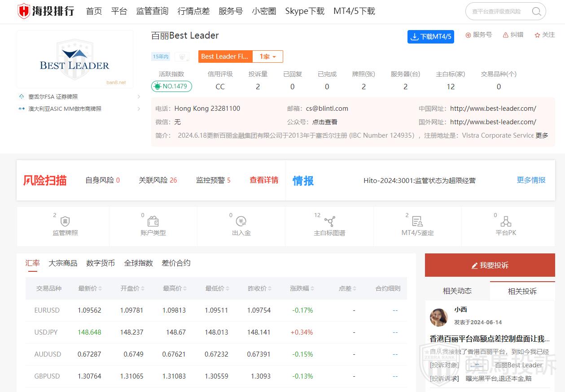Click the 关注 star icon

click(537, 35)
